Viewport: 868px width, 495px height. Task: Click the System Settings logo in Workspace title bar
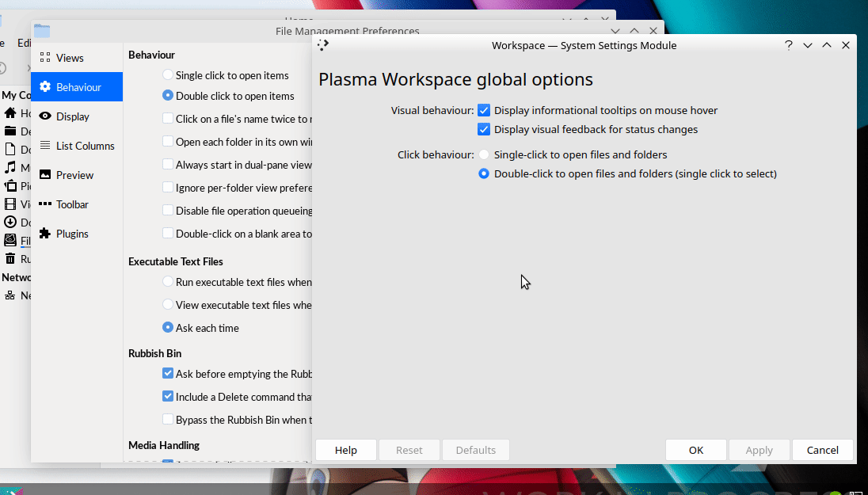point(323,45)
